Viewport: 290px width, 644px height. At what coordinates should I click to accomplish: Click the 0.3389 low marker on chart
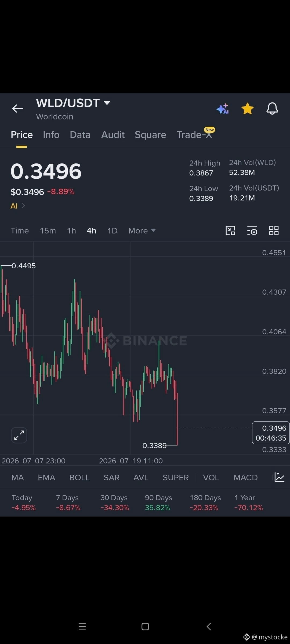[154, 445]
